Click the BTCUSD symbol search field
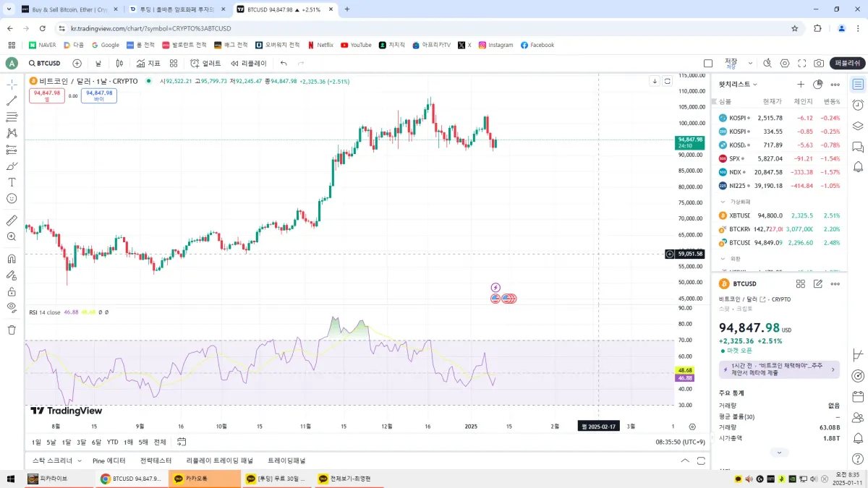 click(47, 64)
